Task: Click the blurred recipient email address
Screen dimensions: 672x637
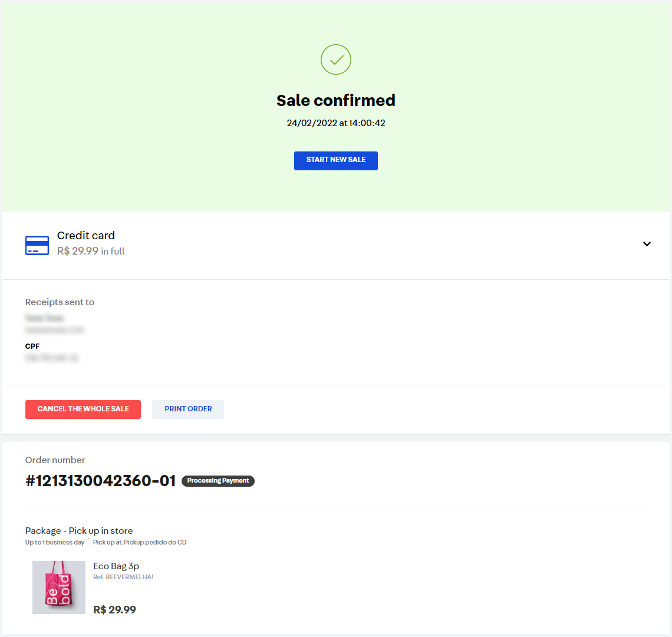Action: coord(55,330)
